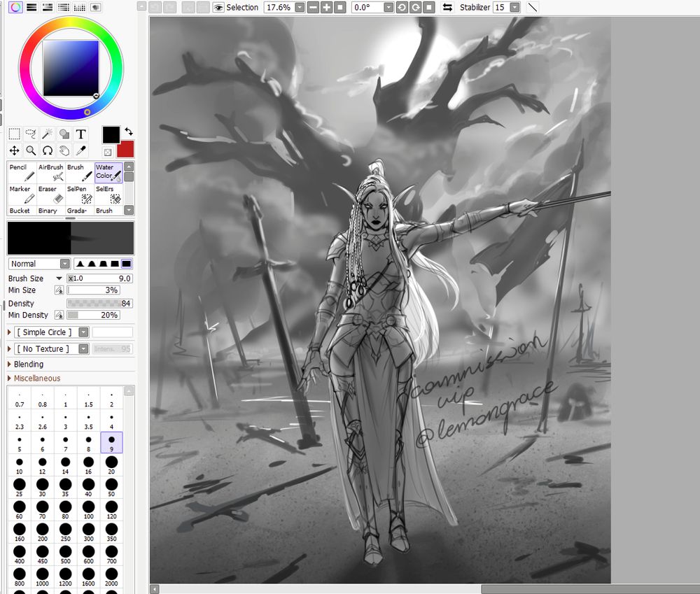Open the Simple Circle brush shape dropdown

click(x=83, y=332)
